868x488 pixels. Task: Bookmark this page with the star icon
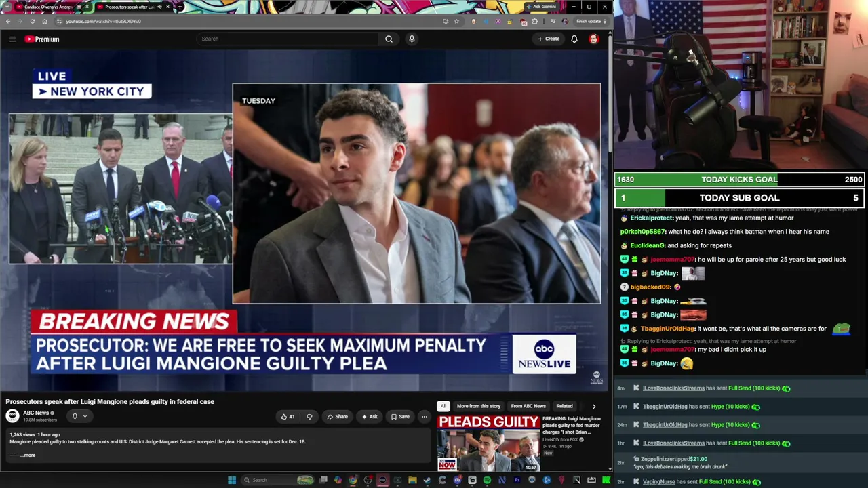(456, 21)
